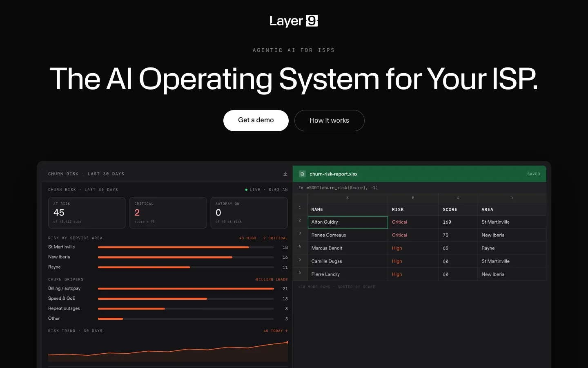
Task: Select score cell 65
Action: coord(458,248)
